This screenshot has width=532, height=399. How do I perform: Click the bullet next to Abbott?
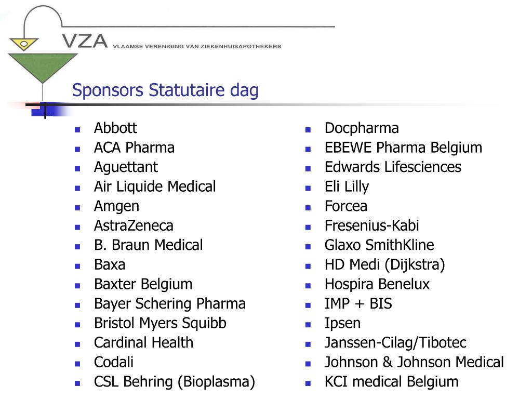click(77, 129)
